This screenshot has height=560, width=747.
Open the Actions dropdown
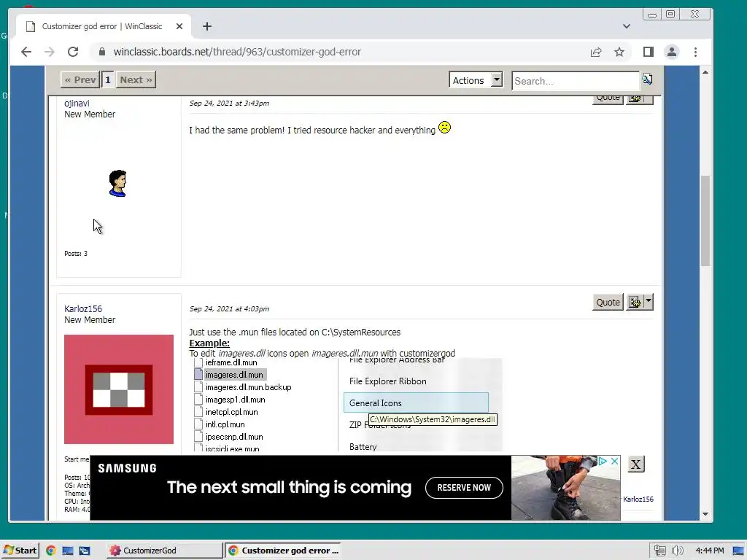point(476,80)
